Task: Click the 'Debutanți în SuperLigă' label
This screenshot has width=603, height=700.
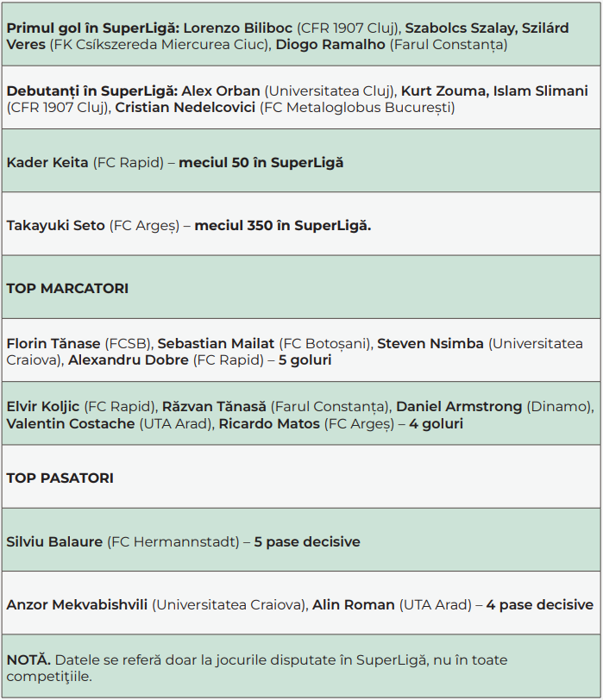Action: 91,91
